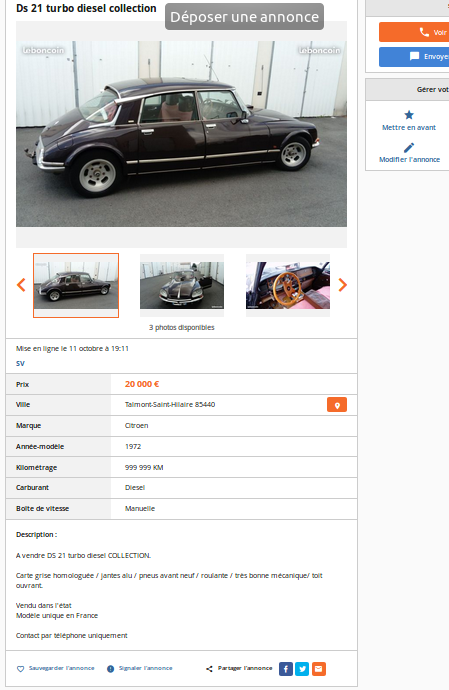The width and height of the screenshot is (449, 690).
Task: Click the Déposer une annonce button
Action: point(244,17)
